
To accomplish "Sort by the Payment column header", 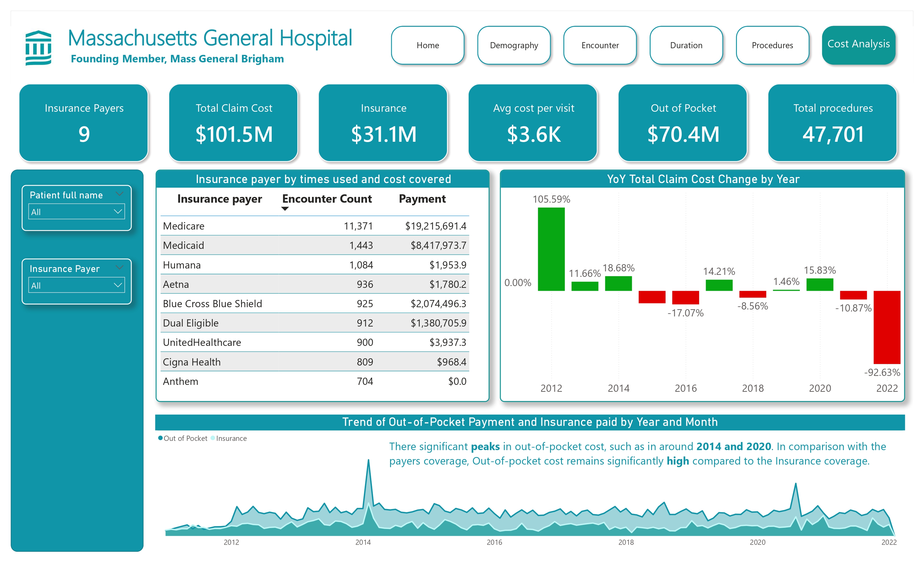I will 422,199.
